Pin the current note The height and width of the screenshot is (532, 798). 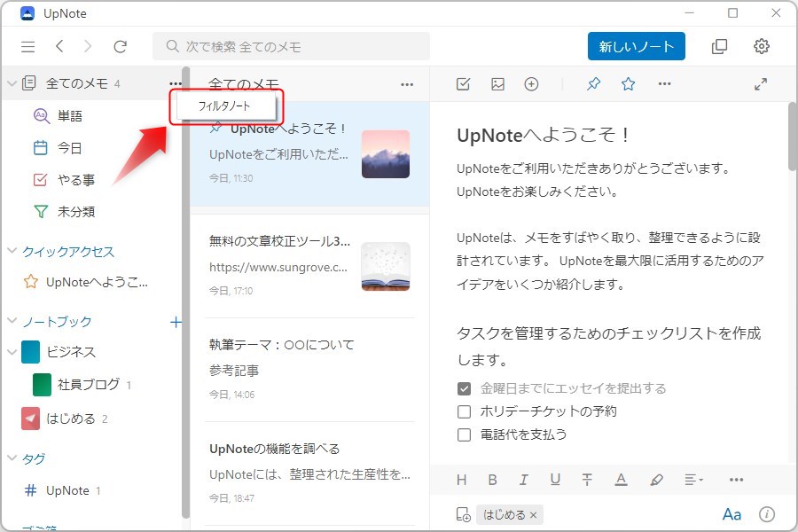tap(593, 84)
